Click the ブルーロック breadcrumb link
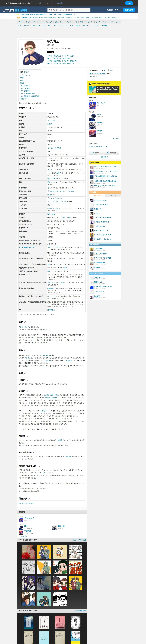 95,26
